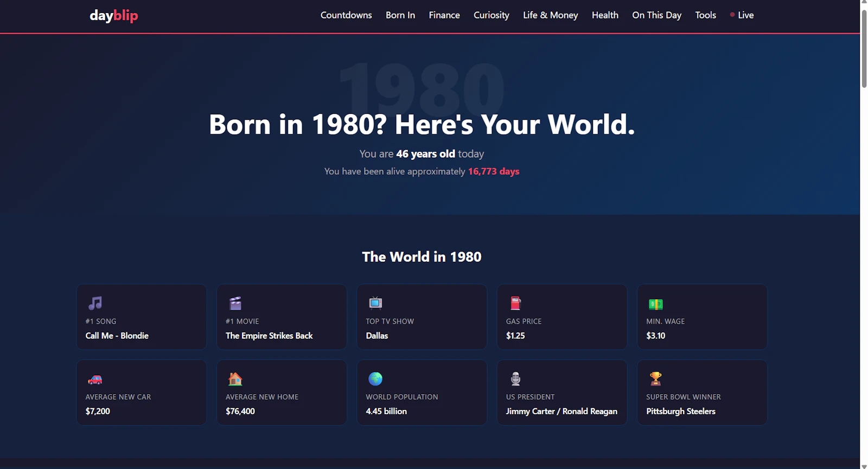Viewport: 868px width, 469px height.
Task: Open the Health menu
Action: (x=605, y=15)
